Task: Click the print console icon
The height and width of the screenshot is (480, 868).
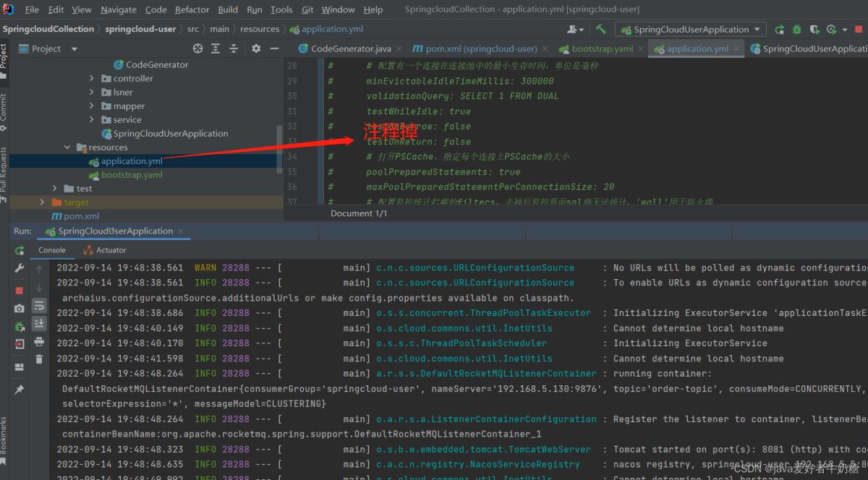Action: click(x=39, y=341)
